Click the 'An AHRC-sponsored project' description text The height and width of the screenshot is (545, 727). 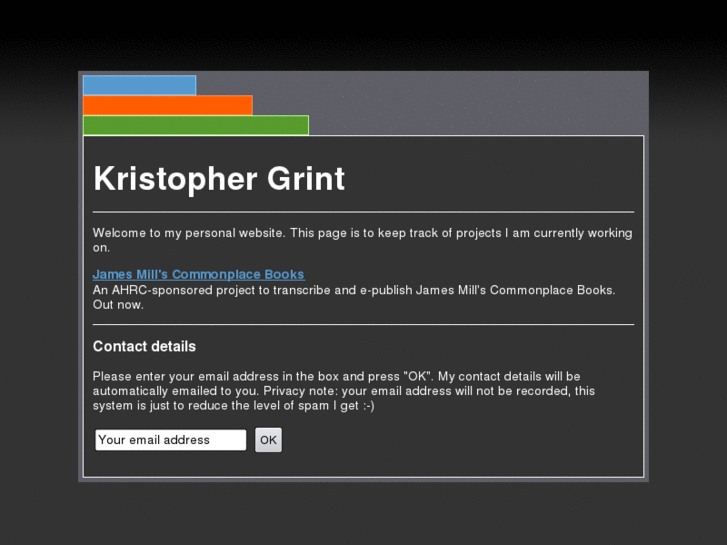354,297
